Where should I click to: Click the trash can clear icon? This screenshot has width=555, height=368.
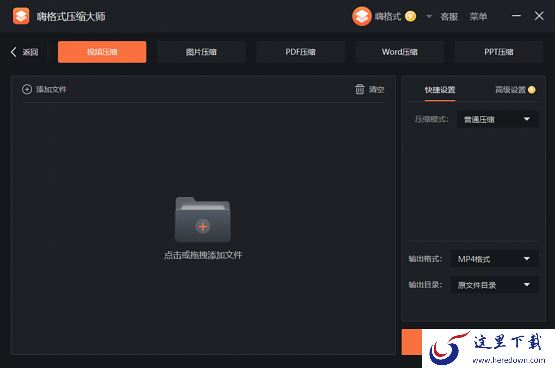360,89
